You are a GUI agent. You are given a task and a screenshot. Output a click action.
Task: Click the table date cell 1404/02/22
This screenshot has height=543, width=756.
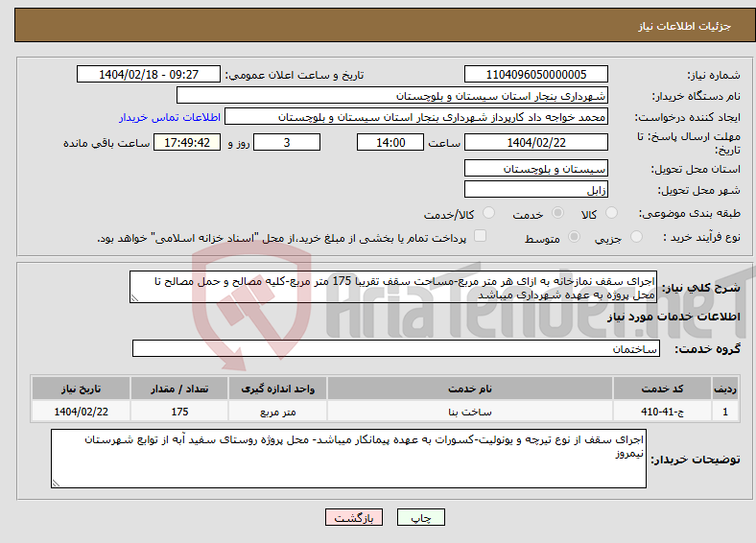pos(81,412)
